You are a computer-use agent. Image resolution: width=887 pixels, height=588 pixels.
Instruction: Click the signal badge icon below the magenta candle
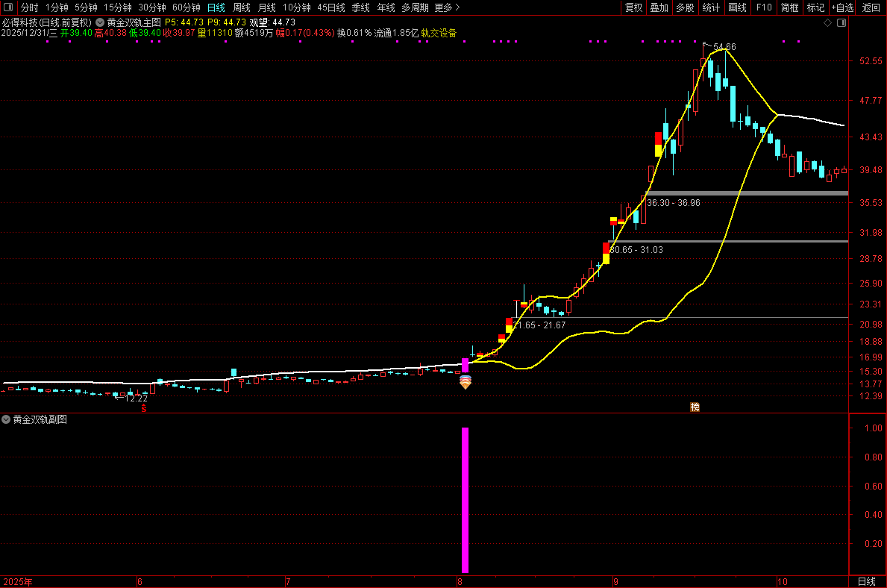[465, 382]
